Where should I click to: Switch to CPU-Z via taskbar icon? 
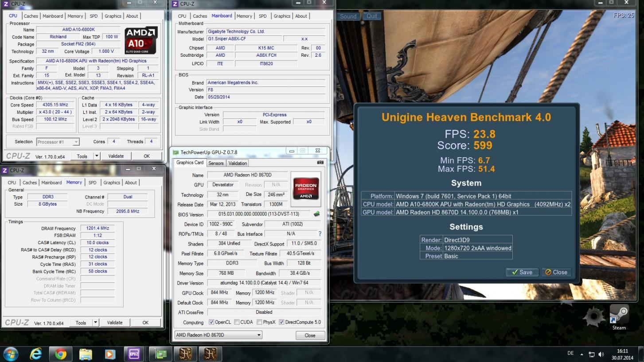point(134,354)
